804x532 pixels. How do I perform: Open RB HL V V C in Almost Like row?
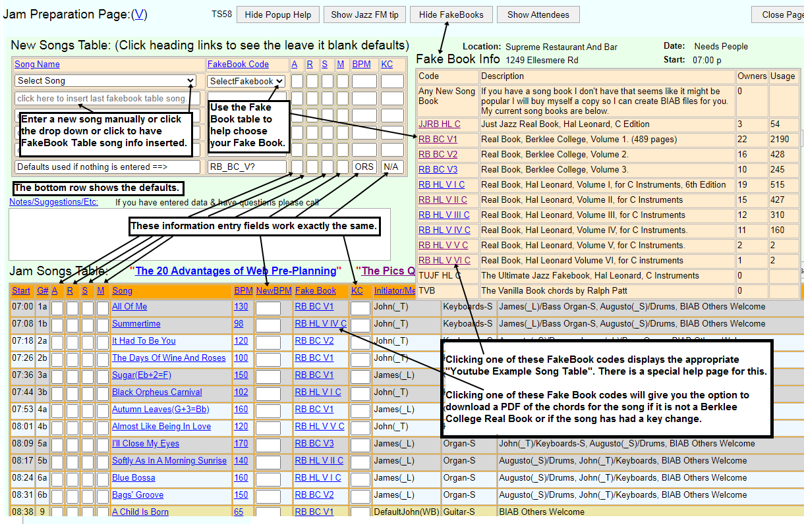click(x=320, y=427)
